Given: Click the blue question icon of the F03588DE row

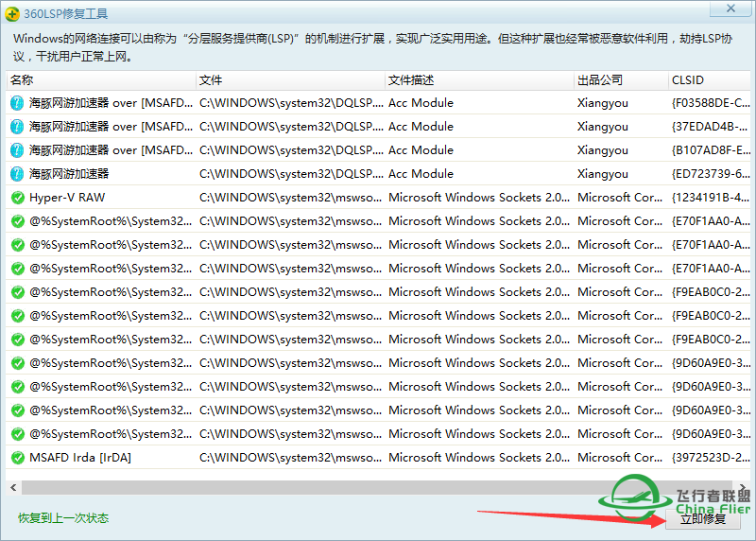Looking at the screenshot, I should tap(17, 103).
